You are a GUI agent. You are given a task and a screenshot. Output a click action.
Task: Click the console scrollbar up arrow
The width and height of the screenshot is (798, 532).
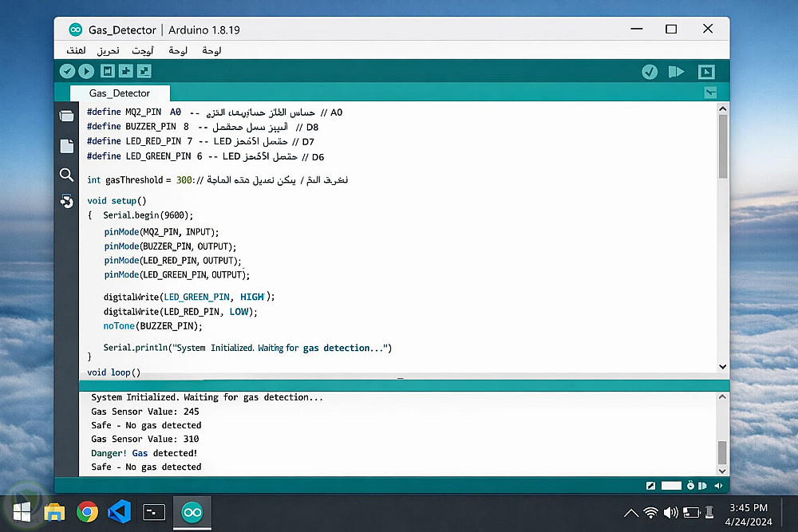pyautogui.click(x=722, y=396)
